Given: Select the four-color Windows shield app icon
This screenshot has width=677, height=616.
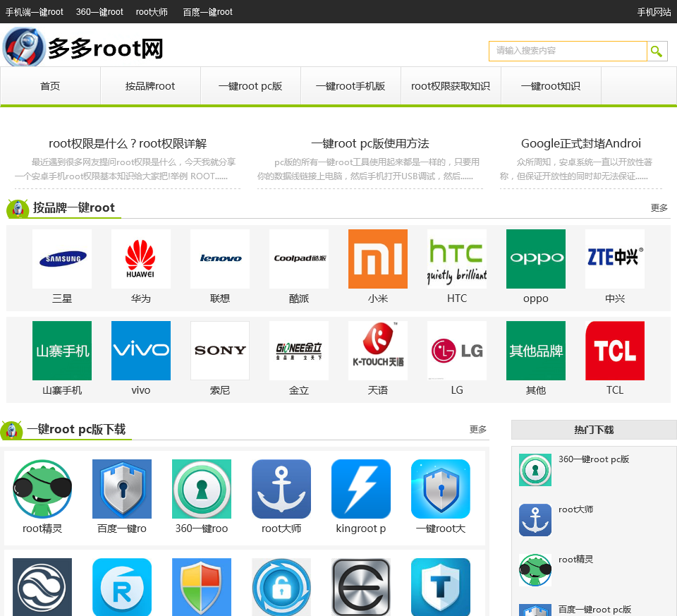Looking at the screenshot, I should [x=202, y=587].
